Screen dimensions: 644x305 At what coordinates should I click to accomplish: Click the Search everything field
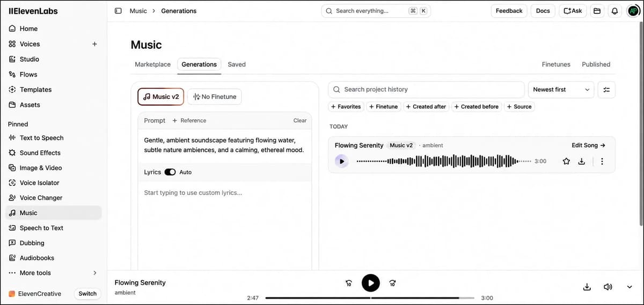(x=376, y=11)
